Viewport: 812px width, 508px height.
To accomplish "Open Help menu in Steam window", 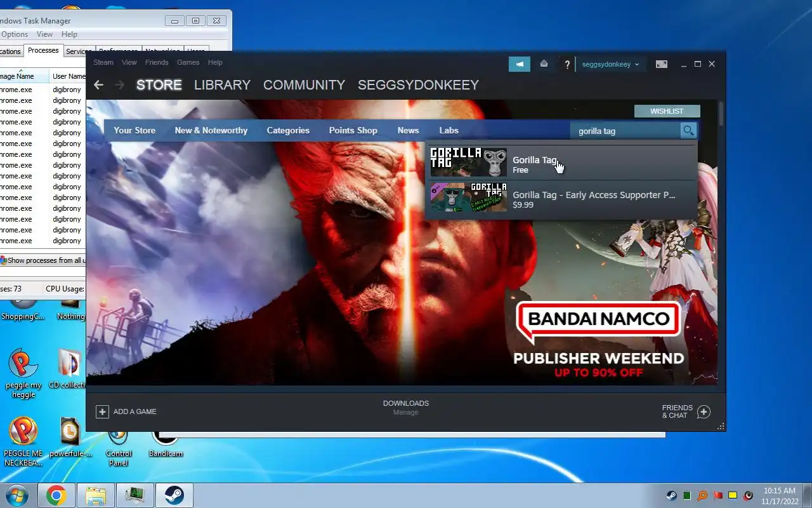I will point(215,62).
